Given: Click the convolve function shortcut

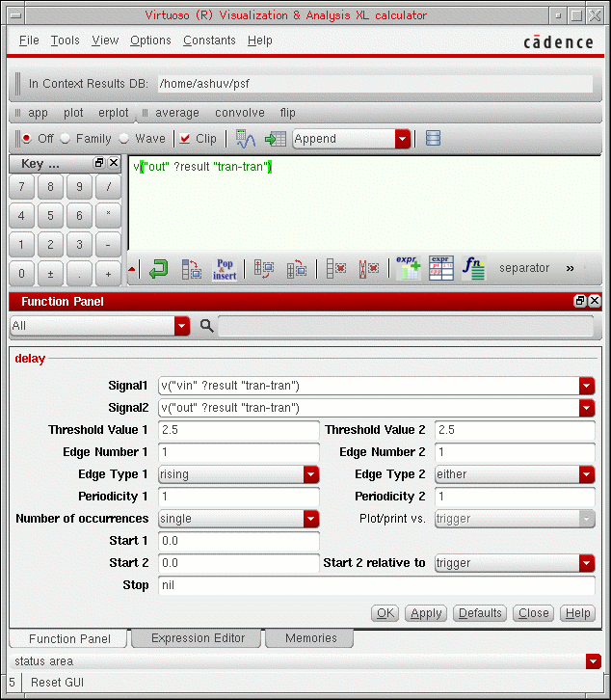Looking at the screenshot, I should 240,113.
